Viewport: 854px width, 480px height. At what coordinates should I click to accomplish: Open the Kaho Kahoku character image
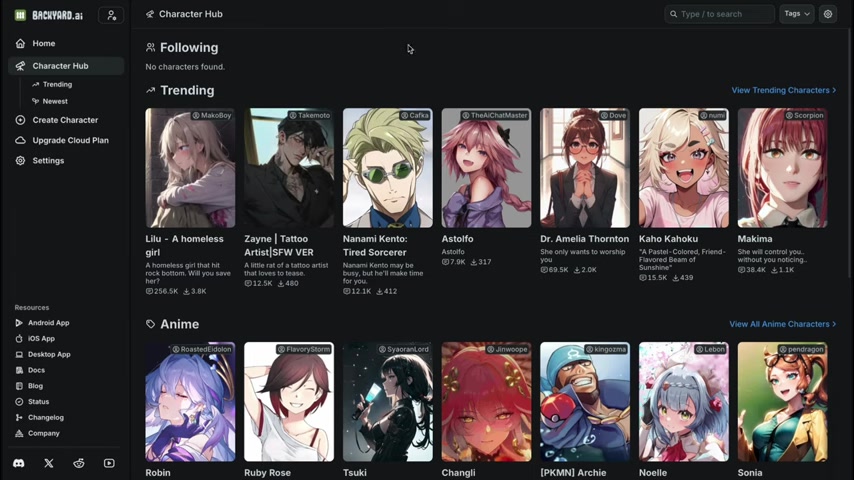684,168
